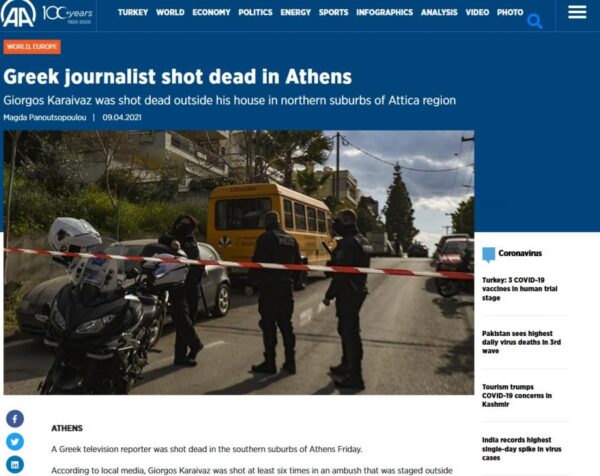Click the 100 years anniversary badge
Viewport: 600px width, 476px height.
(x=67, y=15)
